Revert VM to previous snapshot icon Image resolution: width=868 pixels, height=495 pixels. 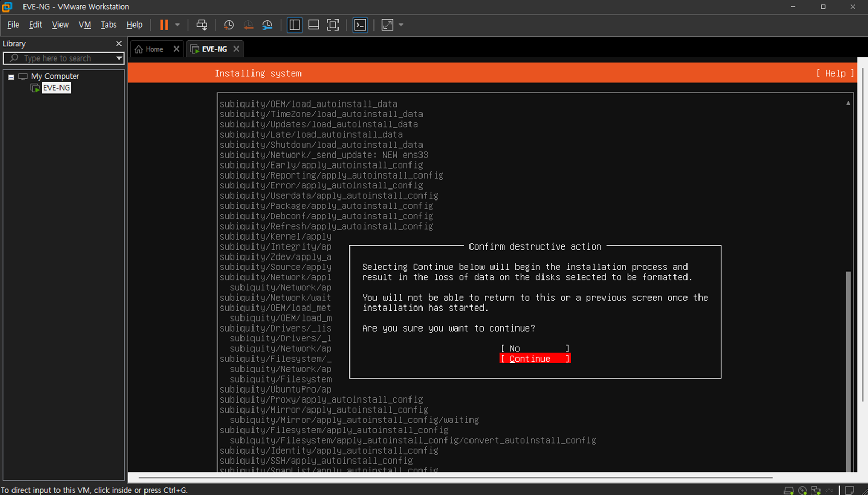[248, 25]
